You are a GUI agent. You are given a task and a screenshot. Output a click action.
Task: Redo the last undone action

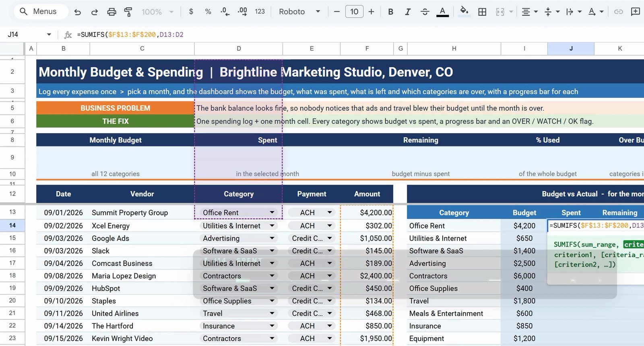click(x=95, y=12)
